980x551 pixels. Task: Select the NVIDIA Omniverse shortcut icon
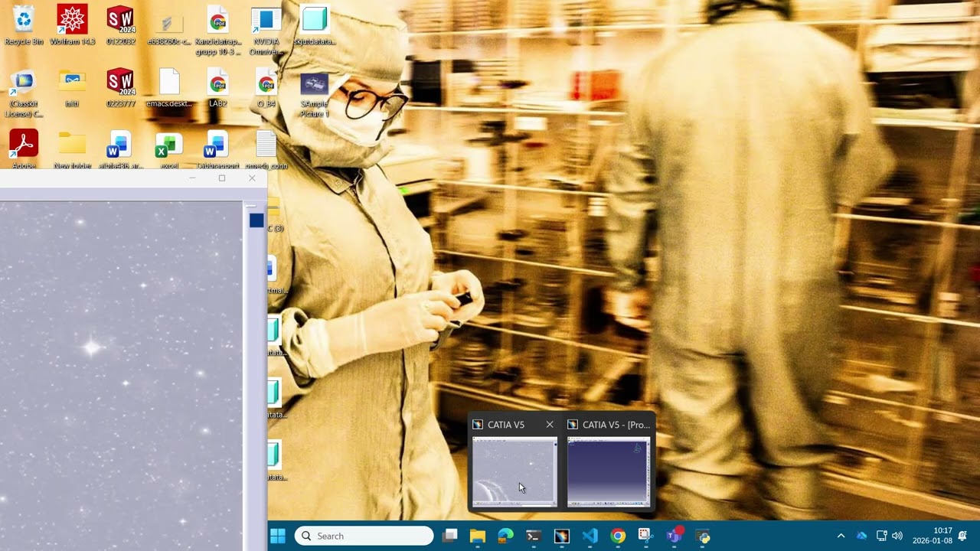coord(266,30)
